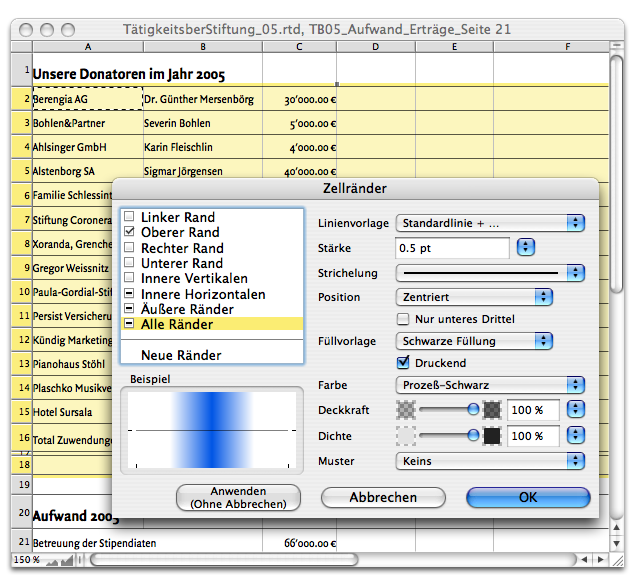The height and width of the screenshot is (588, 639).
Task: Click the Dichte slider handle
Action: (473, 435)
